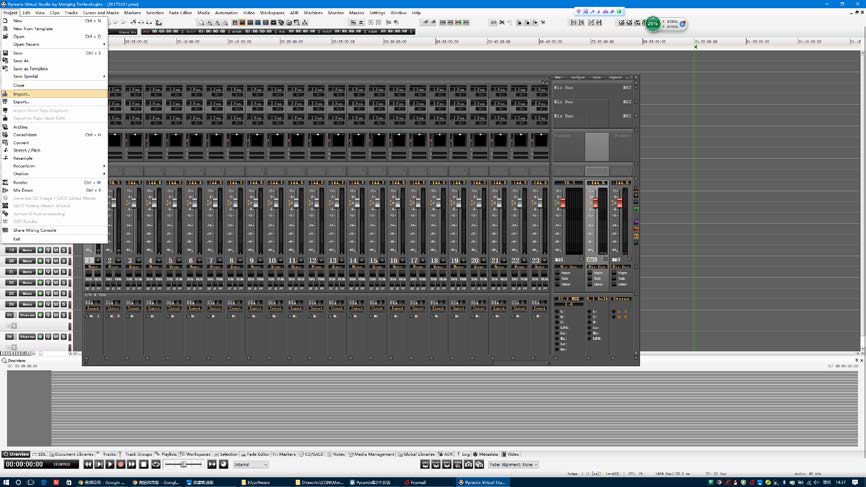The height and width of the screenshot is (487, 866).
Task: Switch to the Notes tab
Action: (337, 454)
